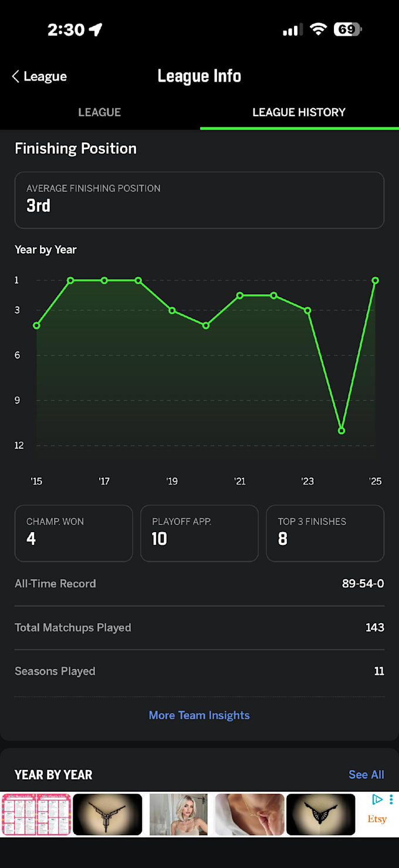Open the Average Finishing Position card
399x868 pixels.
click(199, 200)
